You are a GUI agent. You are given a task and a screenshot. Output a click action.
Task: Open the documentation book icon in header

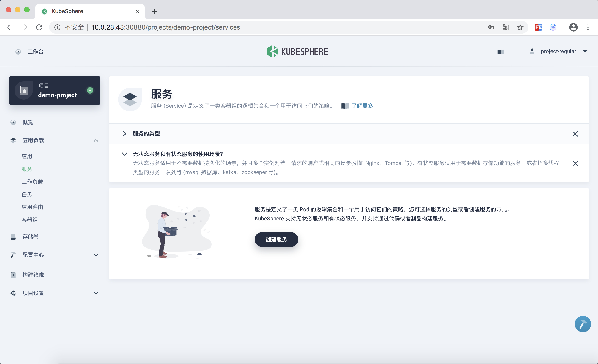500,52
